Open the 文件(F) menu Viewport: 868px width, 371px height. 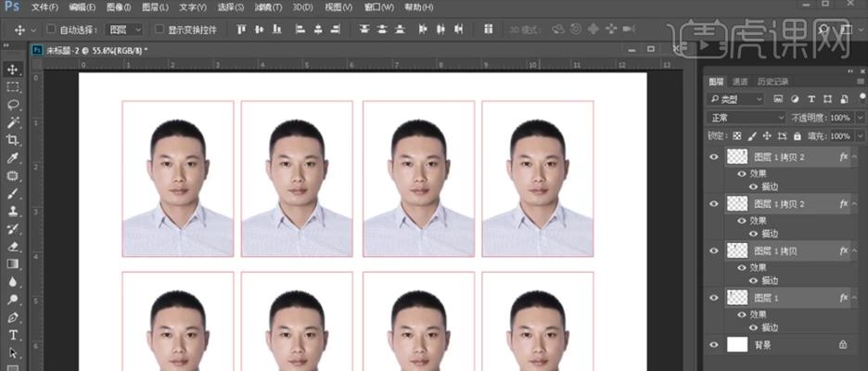click(45, 7)
